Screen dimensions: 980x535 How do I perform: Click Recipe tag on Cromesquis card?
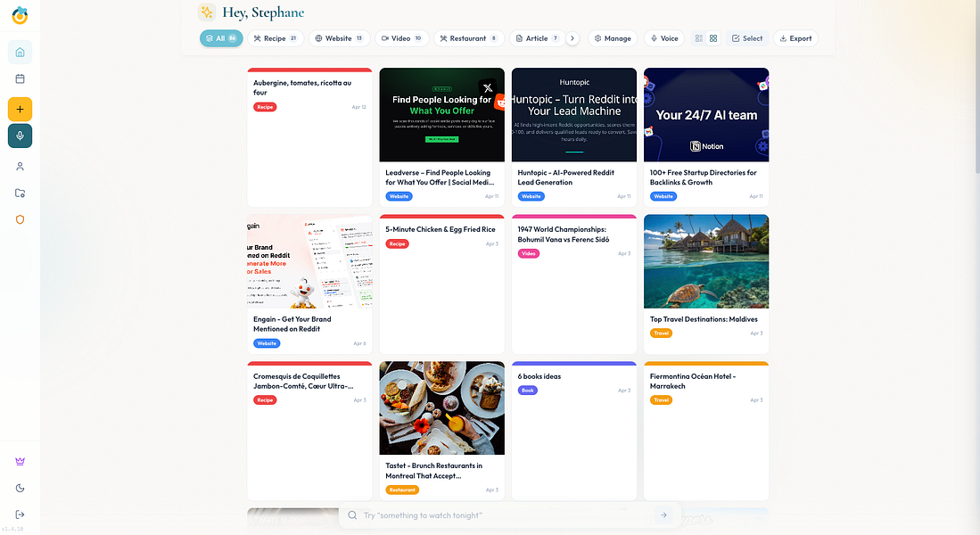click(265, 400)
